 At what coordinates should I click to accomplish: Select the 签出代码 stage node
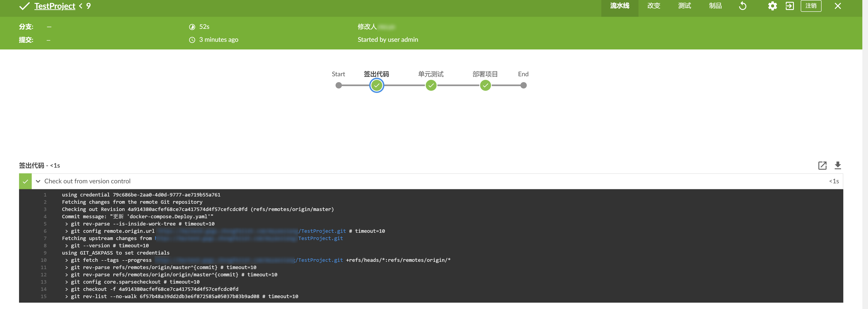pos(376,85)
